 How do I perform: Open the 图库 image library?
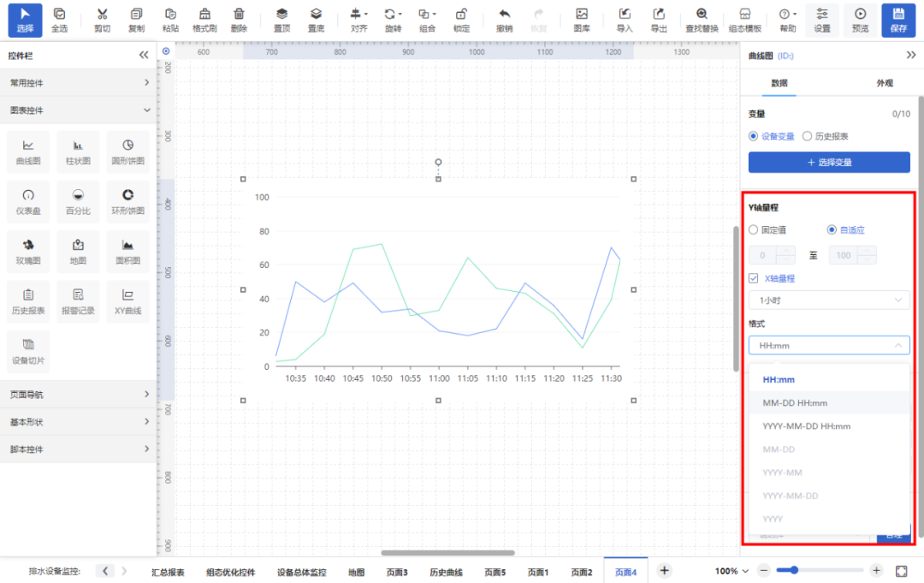click(x=582, y=20)
